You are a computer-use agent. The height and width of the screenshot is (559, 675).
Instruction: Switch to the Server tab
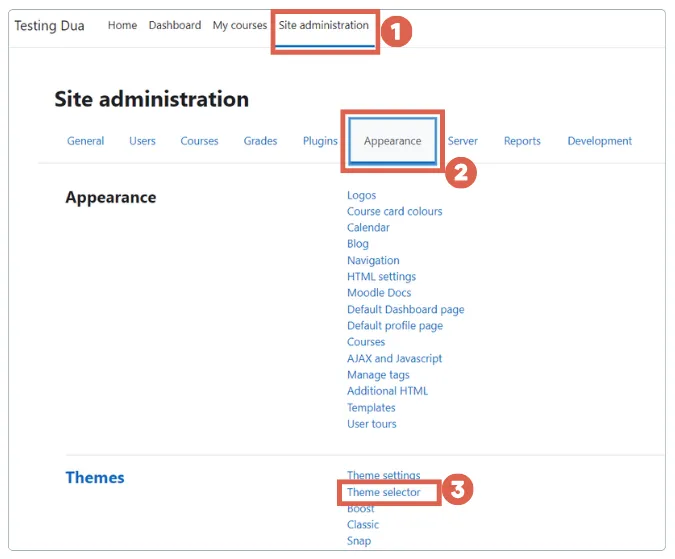pos(463,141)
